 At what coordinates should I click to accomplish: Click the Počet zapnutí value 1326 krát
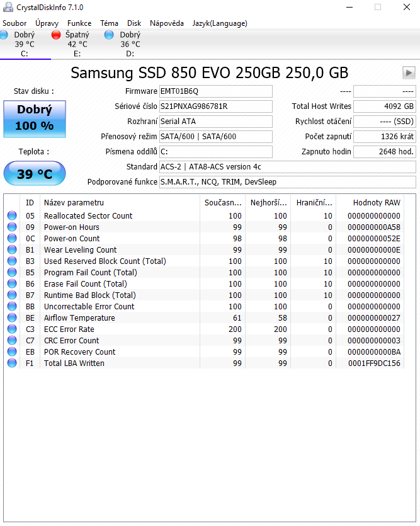pos(385,137)
